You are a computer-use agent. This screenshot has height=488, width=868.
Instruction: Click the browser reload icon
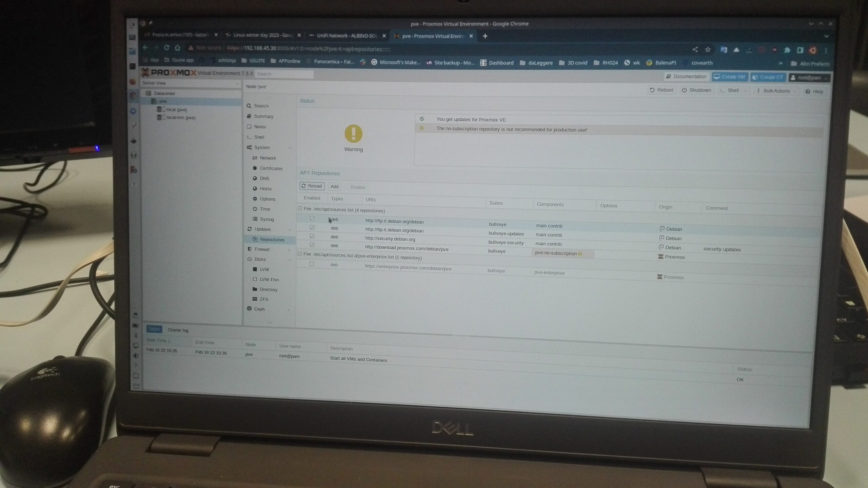(166, 48)
